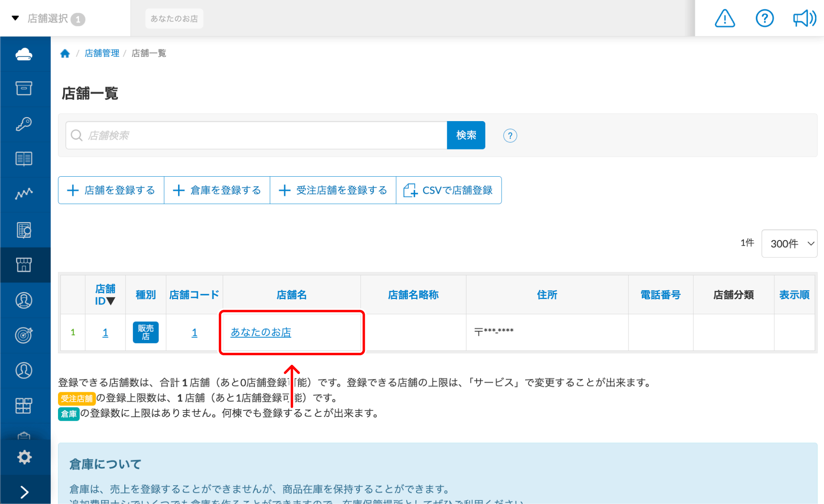
Task: Open the 300件 per-page dropdown
Action: pyautogui.click(x=789, y=243)
